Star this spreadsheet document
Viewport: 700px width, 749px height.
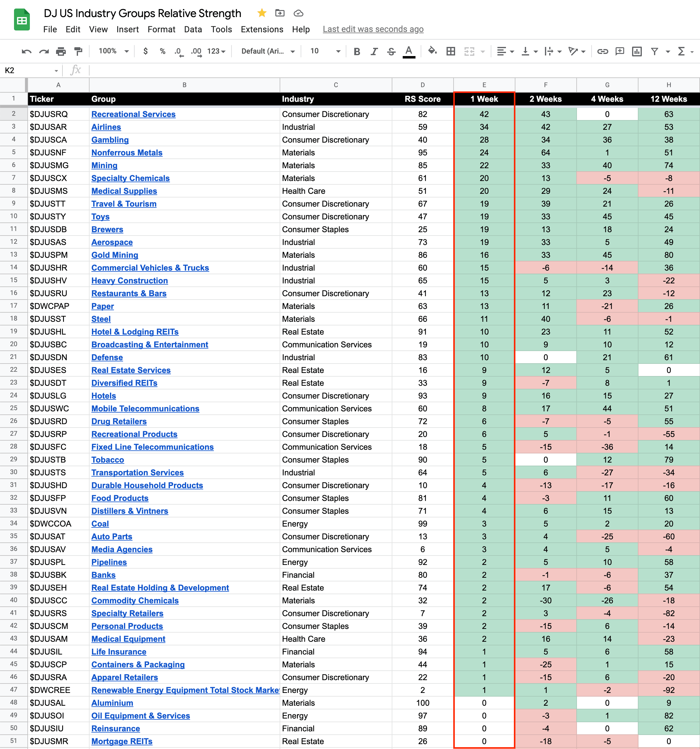[x=262, y=13]
